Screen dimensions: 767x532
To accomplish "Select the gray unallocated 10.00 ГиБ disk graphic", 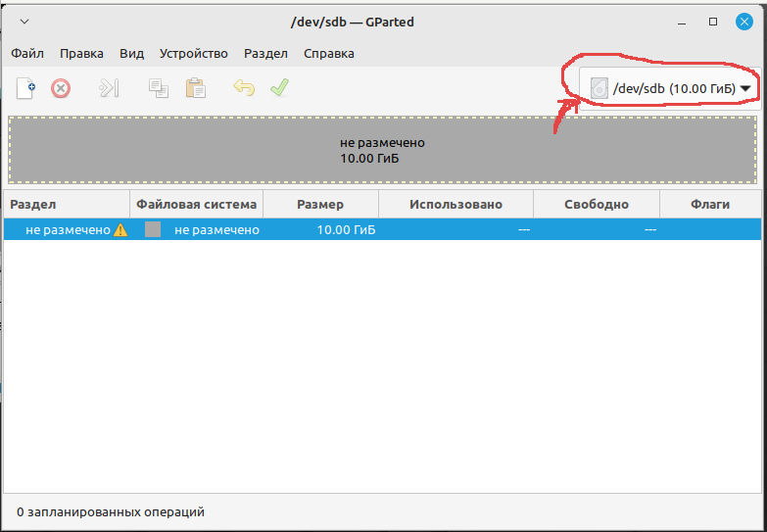I will point(383,150).
